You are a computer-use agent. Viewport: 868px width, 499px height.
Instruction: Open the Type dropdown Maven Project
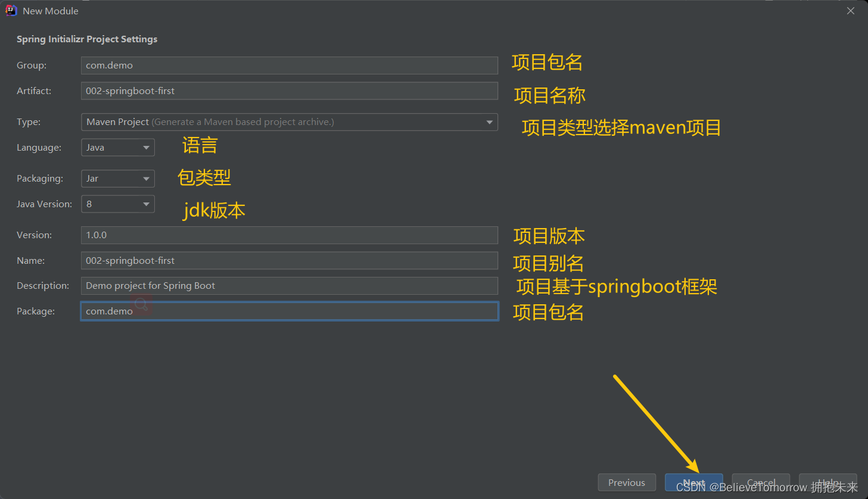click(290, 122)
